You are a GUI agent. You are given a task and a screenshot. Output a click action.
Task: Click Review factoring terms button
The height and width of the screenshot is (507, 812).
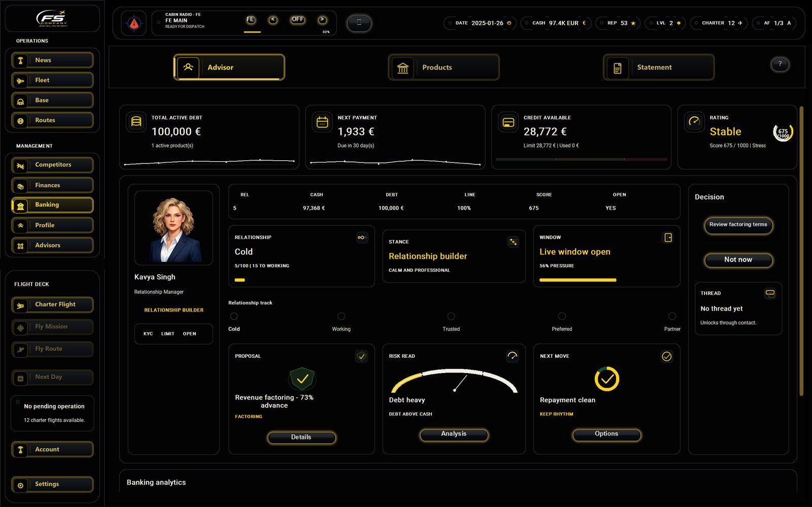(738, 225)
